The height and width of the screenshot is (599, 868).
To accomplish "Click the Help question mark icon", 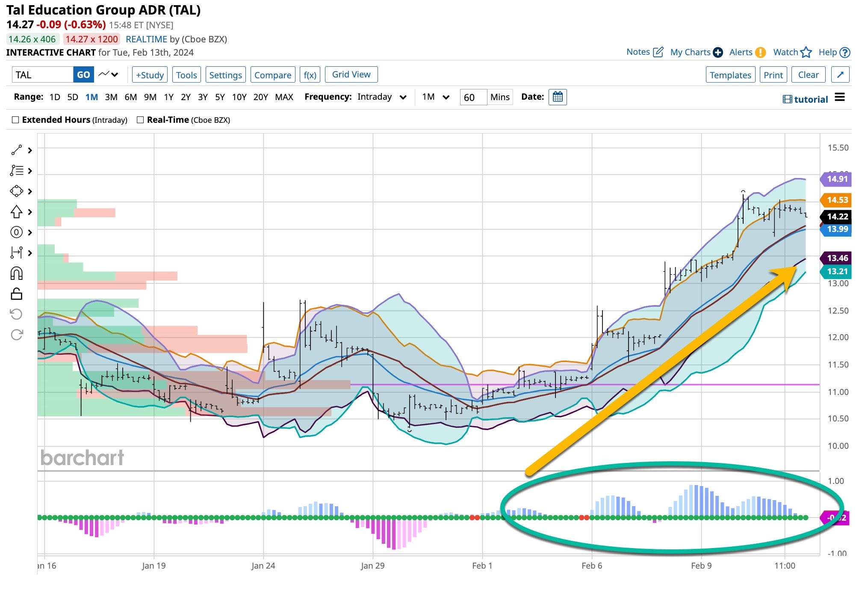I will pyautogui.click(x=845, y=52).
